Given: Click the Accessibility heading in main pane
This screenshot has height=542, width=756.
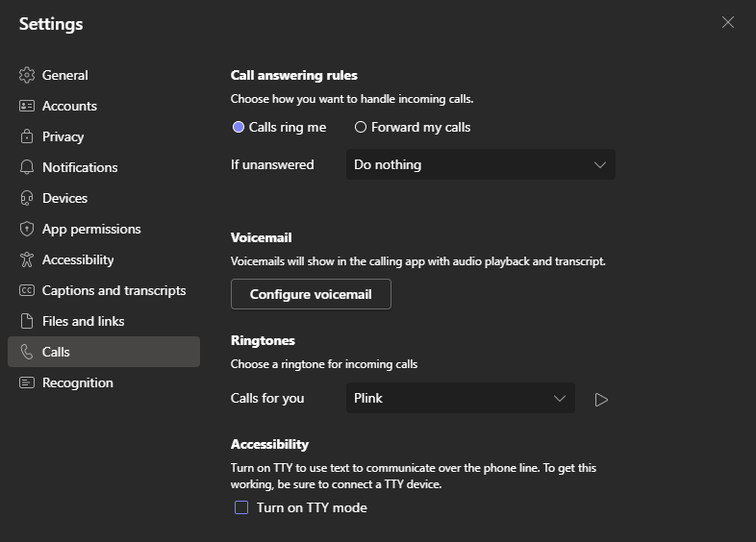Looking at the screenshot, I should click(x=269, y=444).
